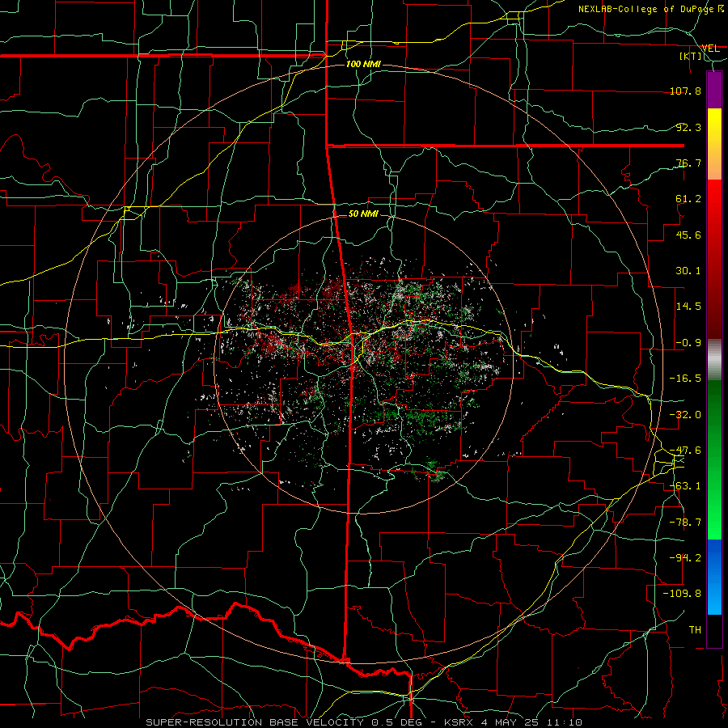Click the -63.1 value on velocity scale
728x728 pixels.
point(685,486)
